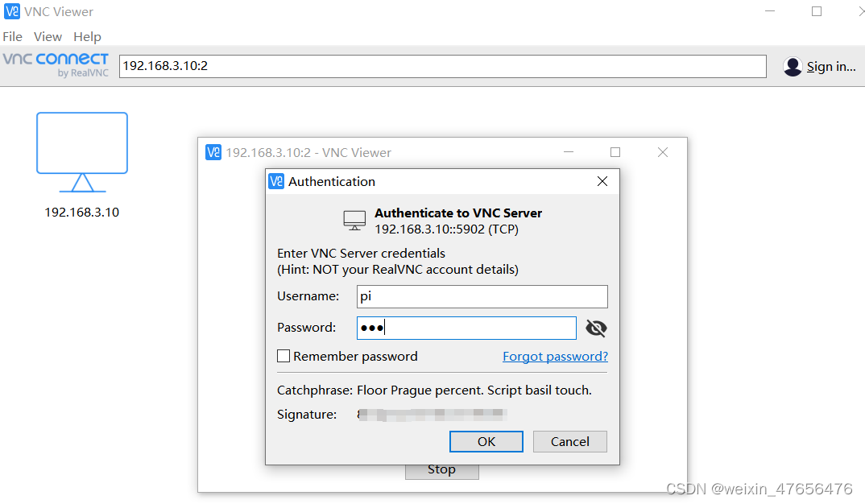
Task: Click the user avatar icon beside Sign in
Action: (793, 67)
